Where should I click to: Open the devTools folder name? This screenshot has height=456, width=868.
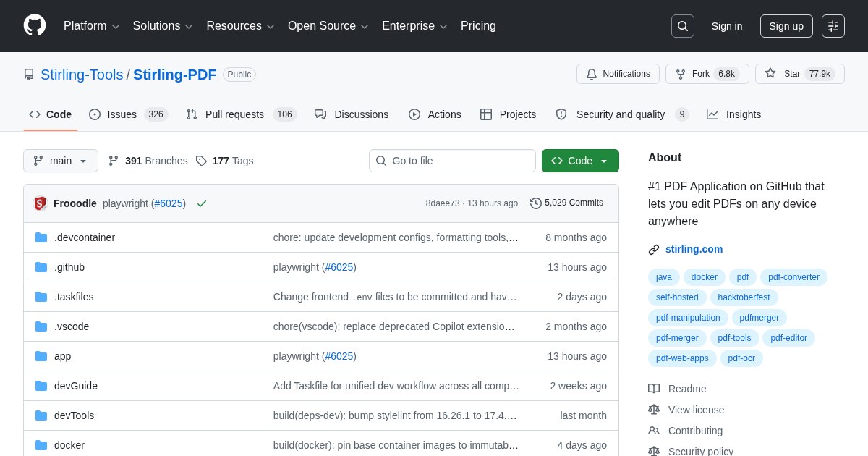(75, 415)
